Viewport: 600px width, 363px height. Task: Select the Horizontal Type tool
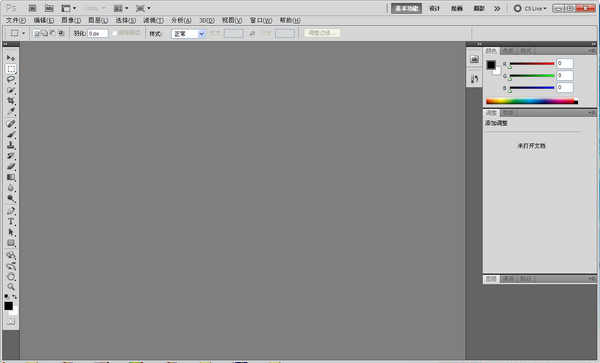[x=11, y=221]
